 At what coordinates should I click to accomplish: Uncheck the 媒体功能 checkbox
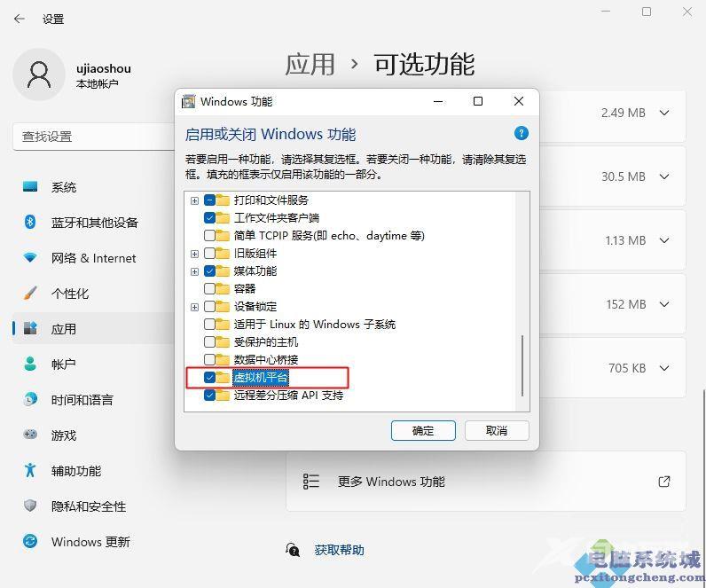tap(209, 271)
